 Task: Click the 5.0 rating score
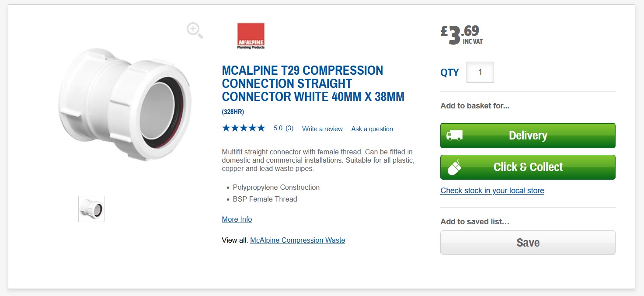click(278, 129)
